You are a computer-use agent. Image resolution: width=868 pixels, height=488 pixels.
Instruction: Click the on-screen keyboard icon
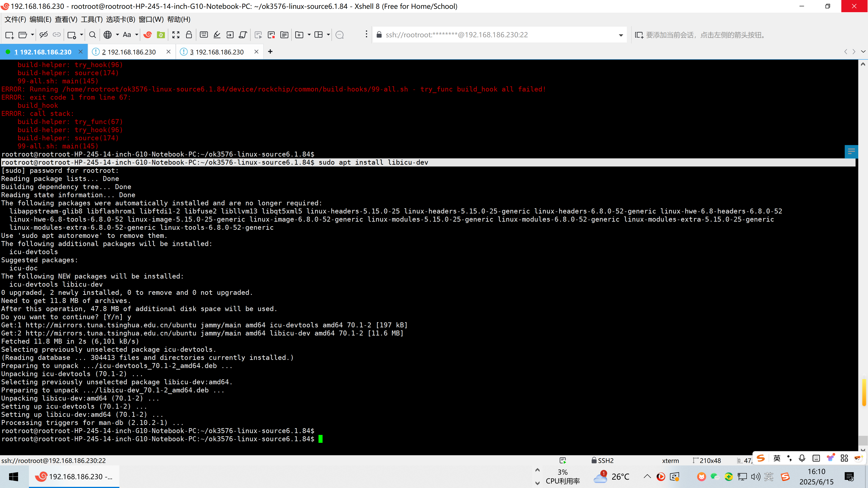[x=203, y=35]
